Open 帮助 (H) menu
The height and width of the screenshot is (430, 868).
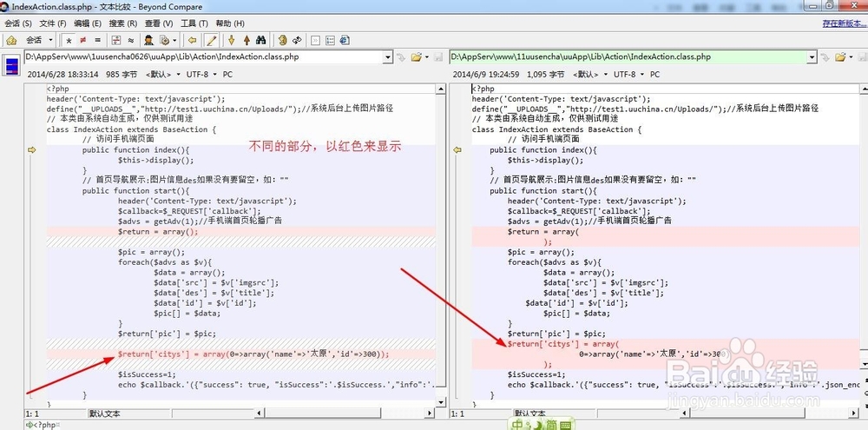[x=230, y=23]
